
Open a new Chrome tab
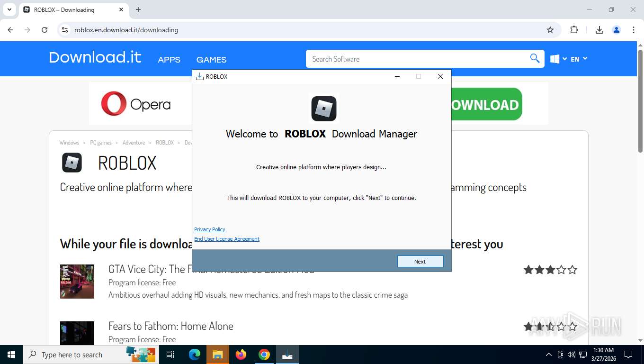(138, 9)
